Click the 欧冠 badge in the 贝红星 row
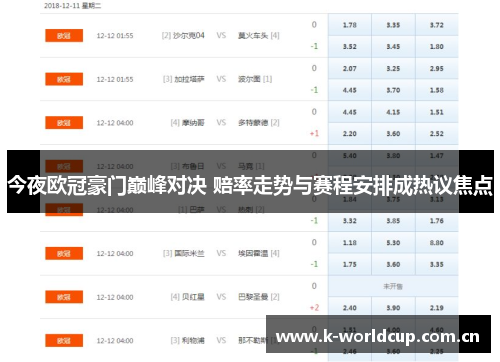The width and height of the screenshot is (500, 362). tap(64, 297)
